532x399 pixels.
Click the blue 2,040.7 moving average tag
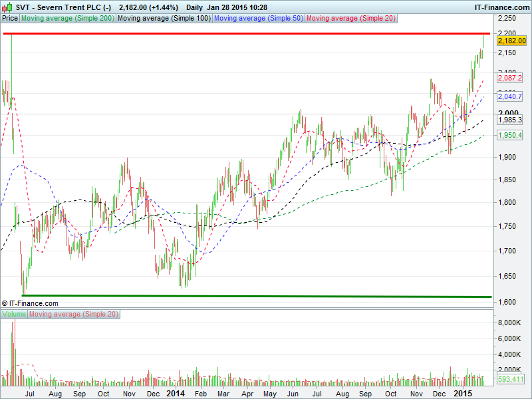[x=510, y=96]
